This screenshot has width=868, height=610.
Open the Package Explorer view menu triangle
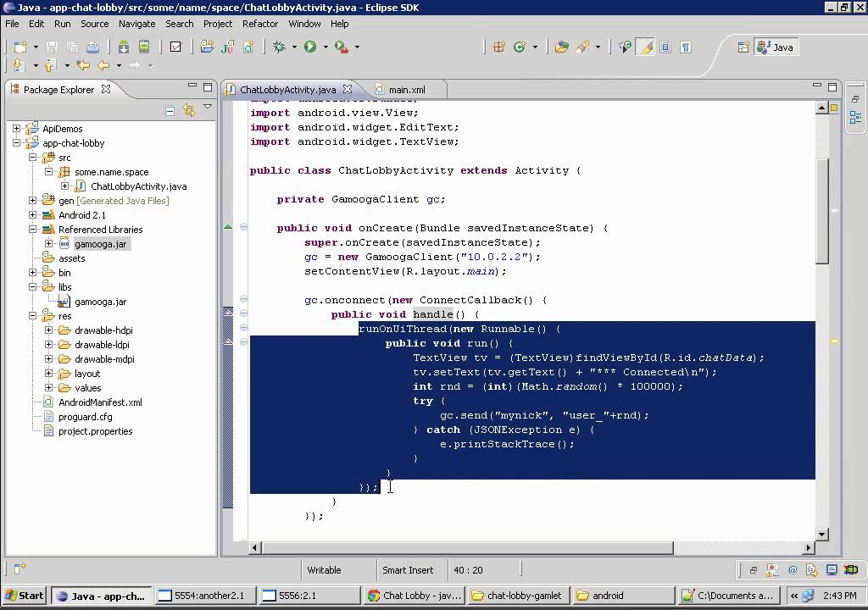(x=208, y=106)
